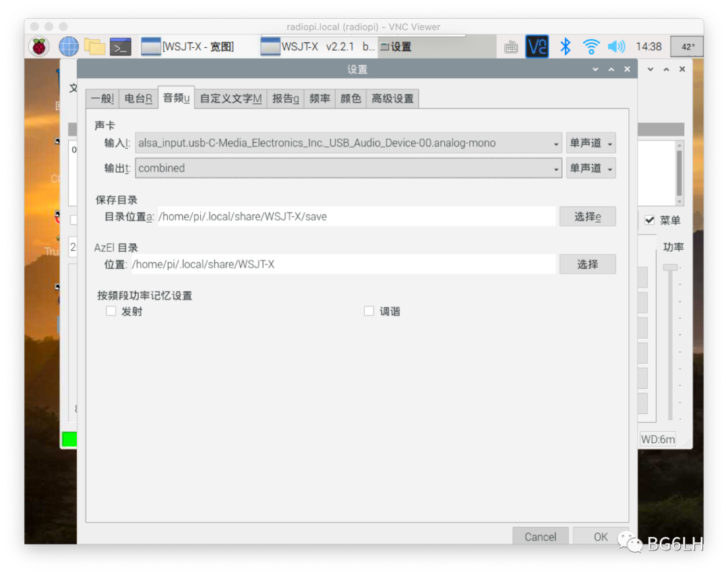Open the Bluetooth tray menu

point(565,47)
